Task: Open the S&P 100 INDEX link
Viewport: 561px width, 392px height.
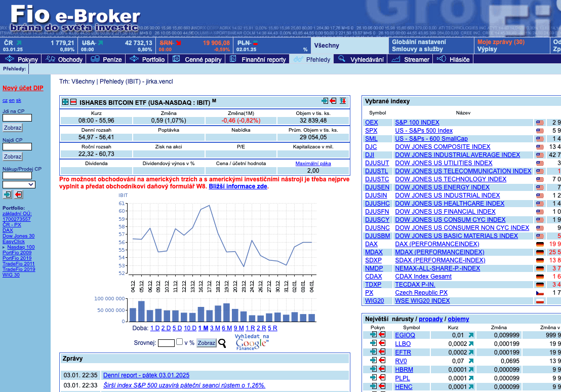Action: tap(417, 123)
